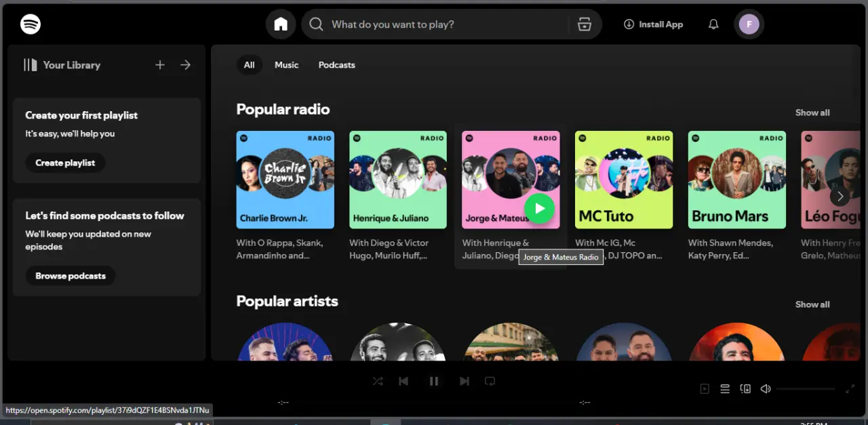Open the orange-background artist photo
868x425 pixels.
click(737, 342)
